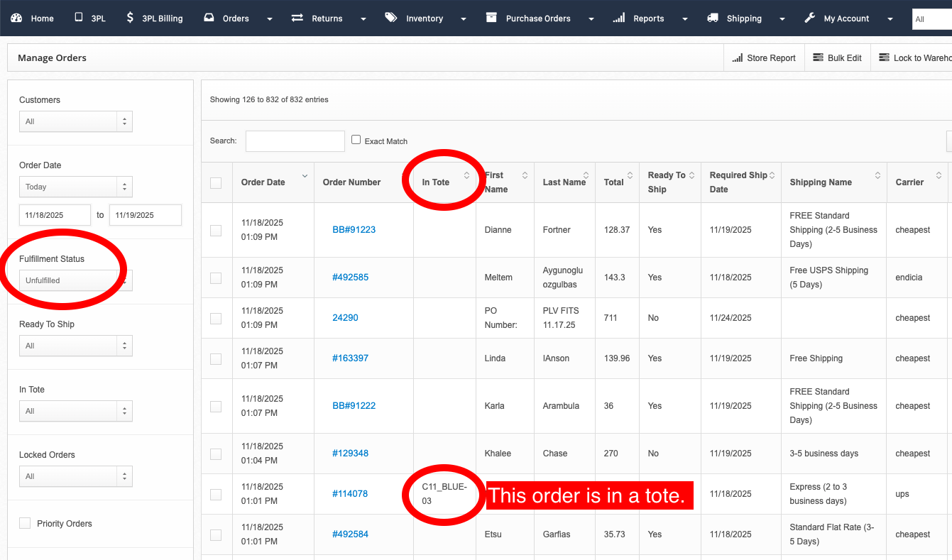The image size is (952, 560).
Task: Click the Reports bar chart icon
Action: point(619,18)
